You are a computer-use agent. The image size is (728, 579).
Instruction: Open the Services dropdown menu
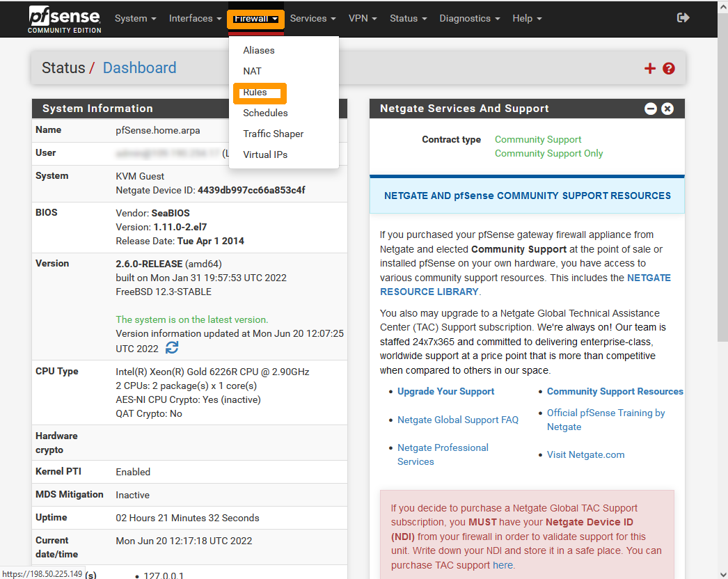[312, 19]
